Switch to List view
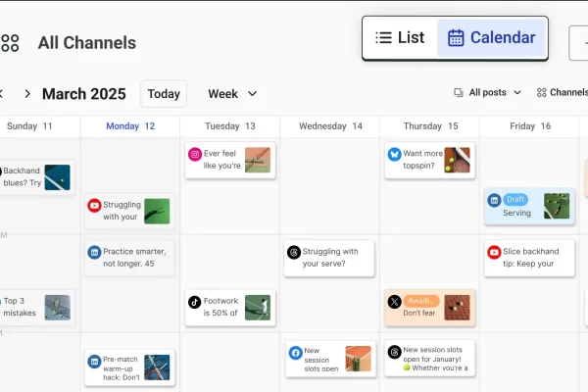This screenshot has width=588, height=392. tap(400, 38)
